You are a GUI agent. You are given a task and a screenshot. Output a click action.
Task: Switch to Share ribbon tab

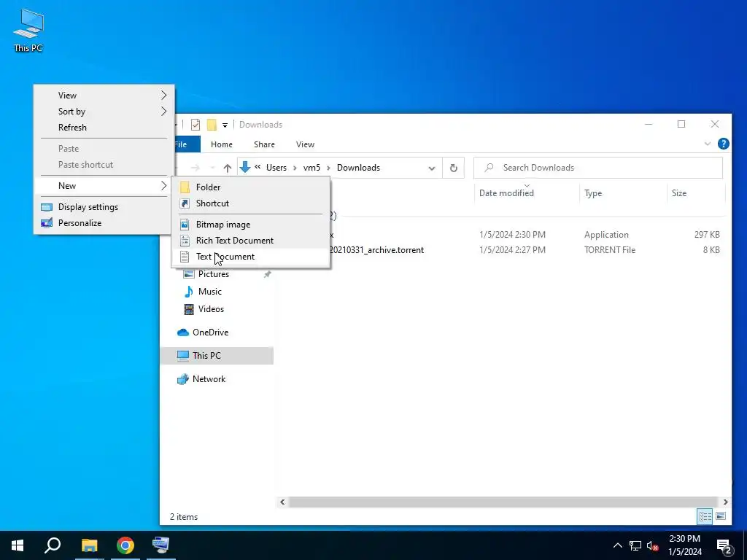(264, 144)
